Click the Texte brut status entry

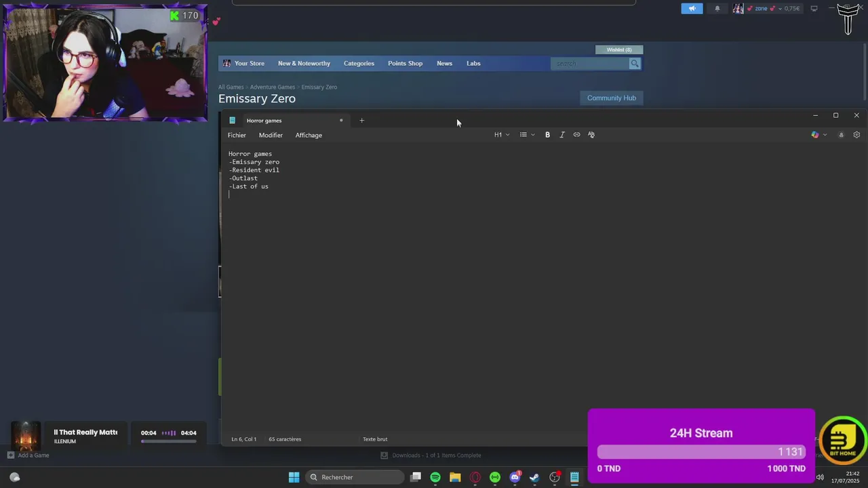pos(375,439)
